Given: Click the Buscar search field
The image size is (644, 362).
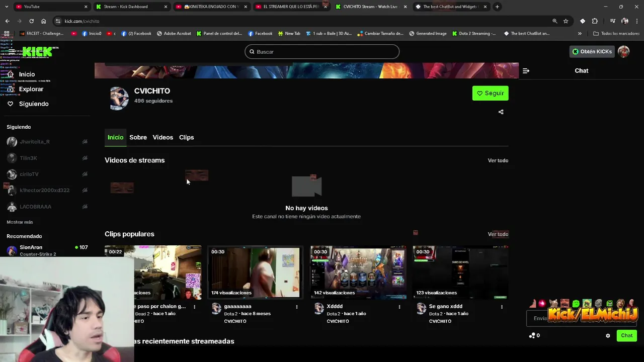Looking at the screenshot, I should [322, 52].
